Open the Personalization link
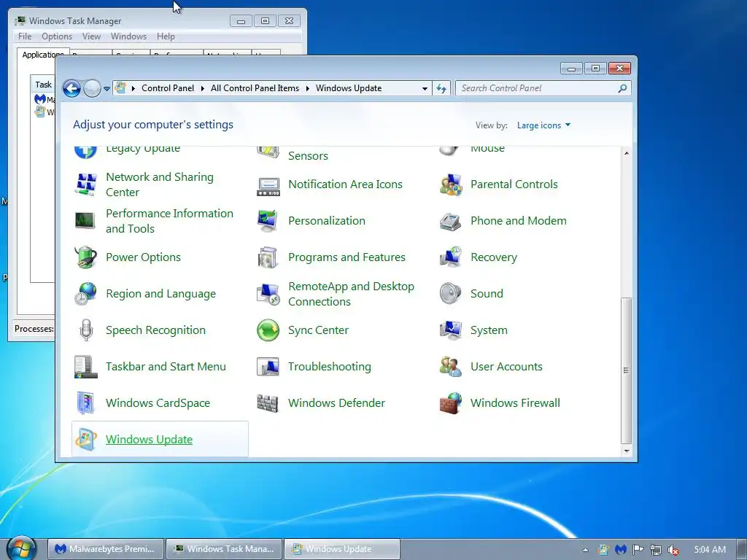747x560 pixels. click(327, 220)
